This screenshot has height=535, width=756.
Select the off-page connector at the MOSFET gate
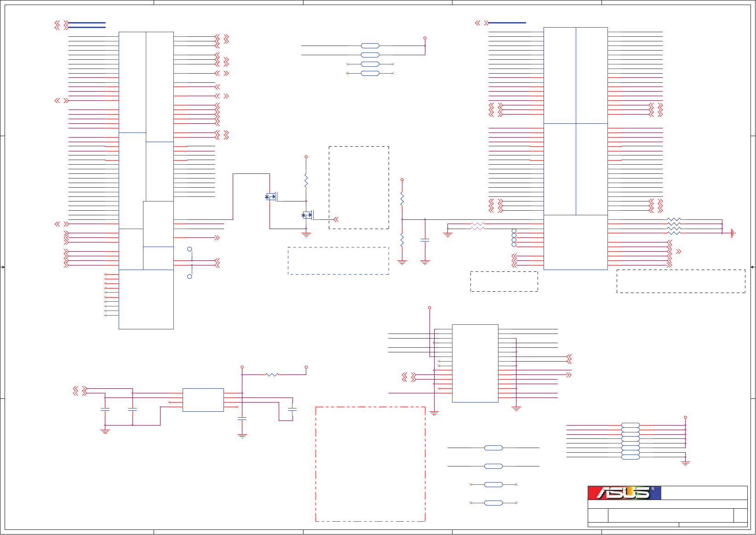pos(336,219)
